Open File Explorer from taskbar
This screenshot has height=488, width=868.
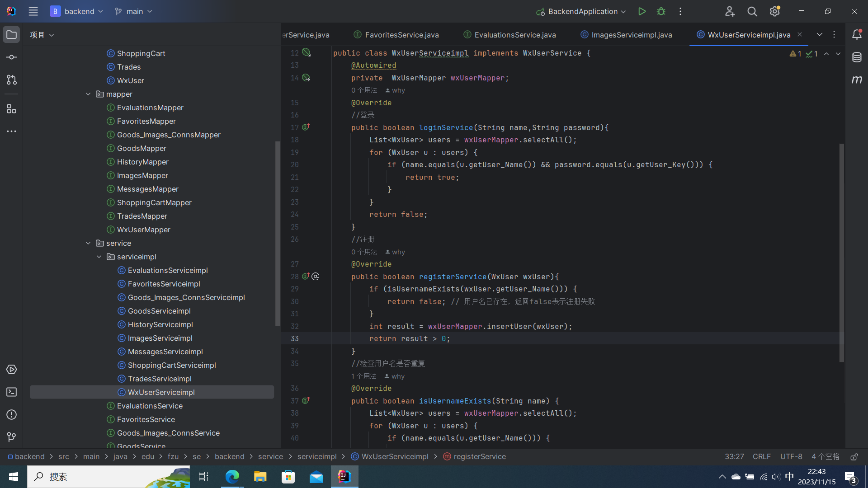(x=260, y=477)
